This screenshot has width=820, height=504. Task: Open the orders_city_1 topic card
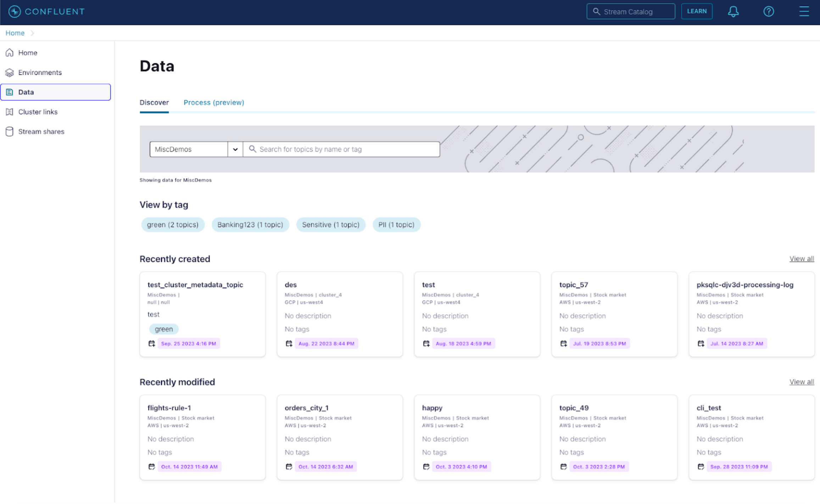click(x=340, y=437)
